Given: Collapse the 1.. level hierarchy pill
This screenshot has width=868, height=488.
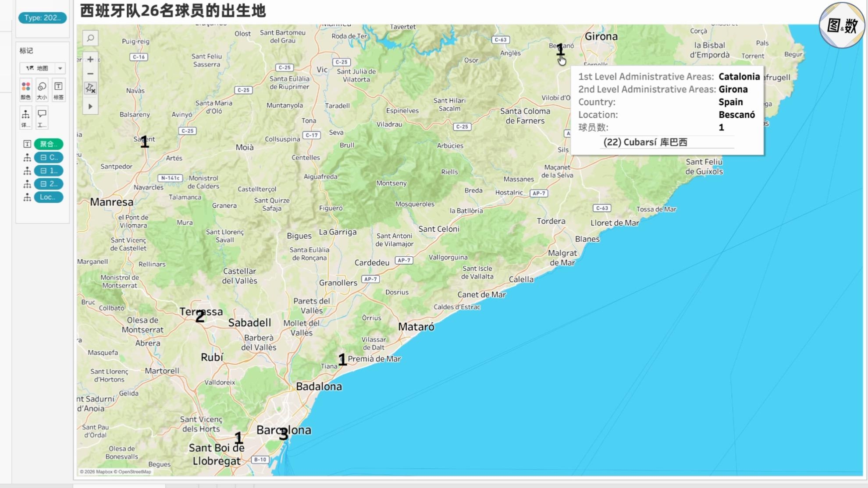Looking at the screenshot, I should point(49,170).
